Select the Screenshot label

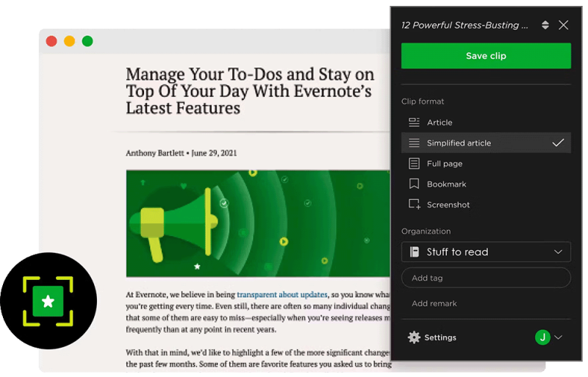coord(448,205)
